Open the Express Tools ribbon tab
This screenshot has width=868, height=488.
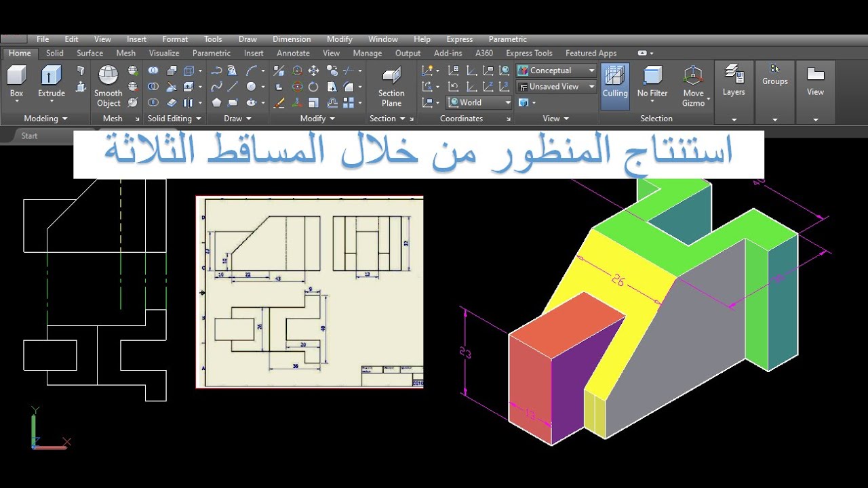(529, 53)
